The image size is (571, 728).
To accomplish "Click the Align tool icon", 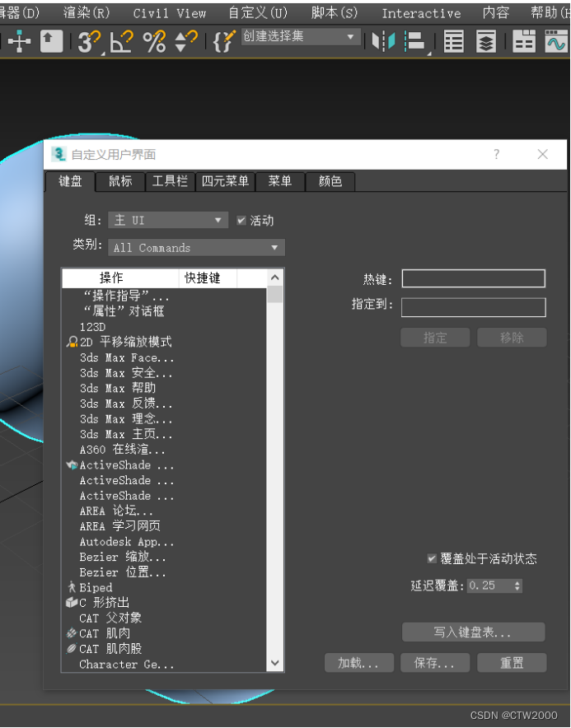I will tap(414, 41).
